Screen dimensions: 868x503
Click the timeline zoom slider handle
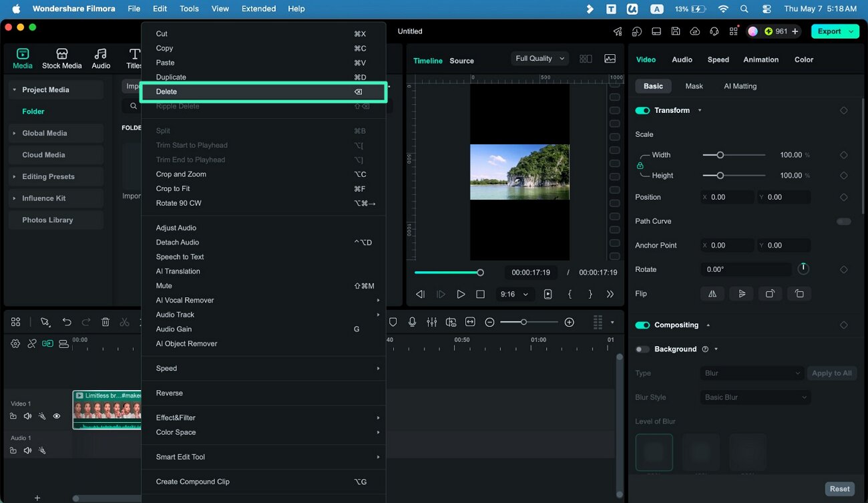[523, 322]
